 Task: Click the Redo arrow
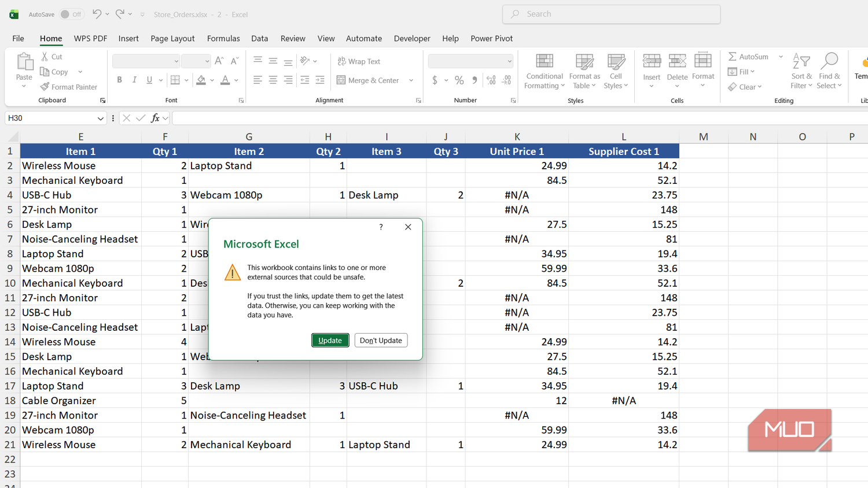[x=120, y=14]
